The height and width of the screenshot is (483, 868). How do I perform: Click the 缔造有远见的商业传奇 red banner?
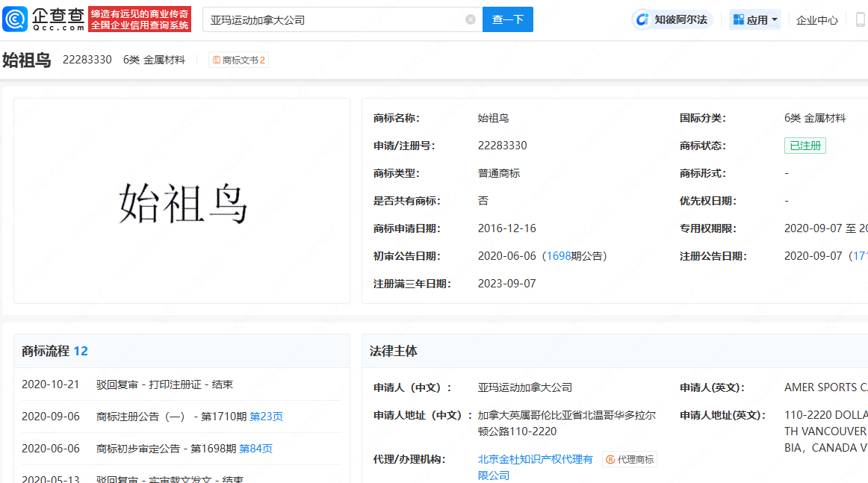click(x=140, y=19)
